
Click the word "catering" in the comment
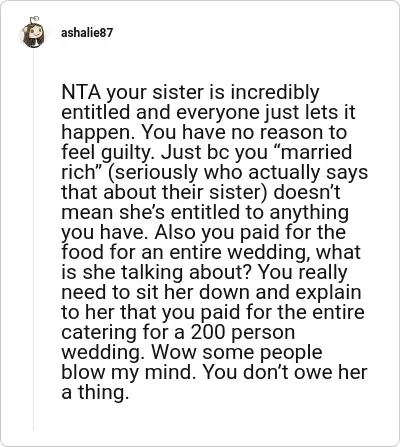pyautogui.click(x=100, y=332)
